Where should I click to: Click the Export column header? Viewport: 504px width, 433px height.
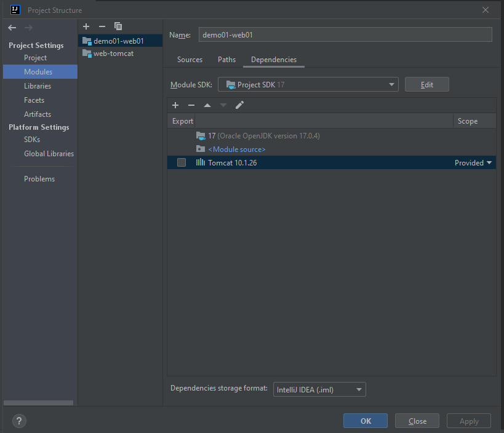pyautogui.click(x=182, y=121)
